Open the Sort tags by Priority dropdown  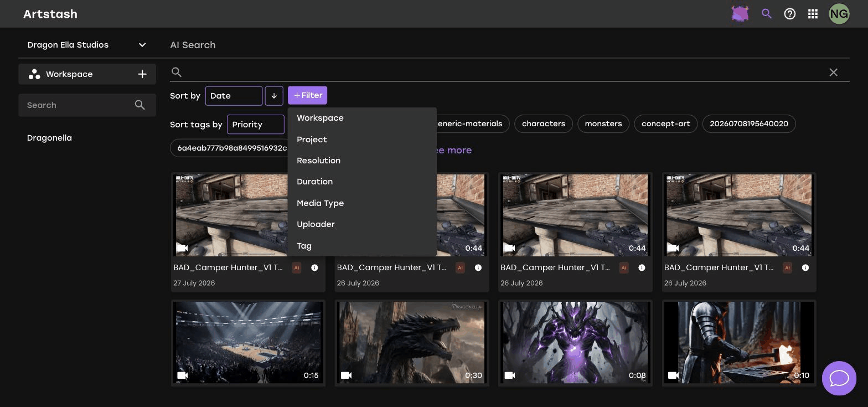pos(255,125)
